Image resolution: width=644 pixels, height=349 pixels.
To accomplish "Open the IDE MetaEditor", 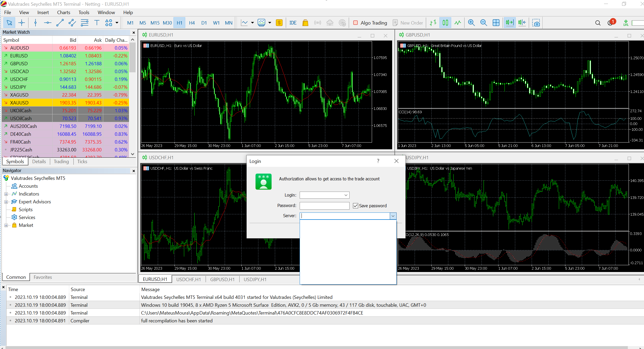I will [x=293, y=23].
